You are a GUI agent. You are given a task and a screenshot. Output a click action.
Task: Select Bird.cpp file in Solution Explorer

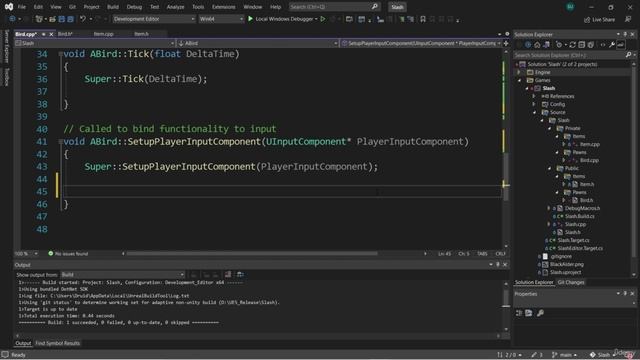(x=589, y=160)
